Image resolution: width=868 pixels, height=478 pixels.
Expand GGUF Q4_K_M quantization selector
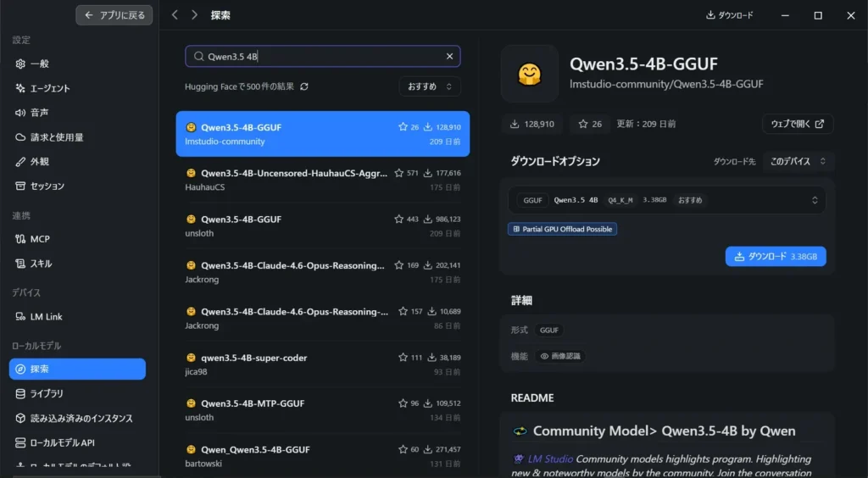pyautogui.click(x=667, y=200)
